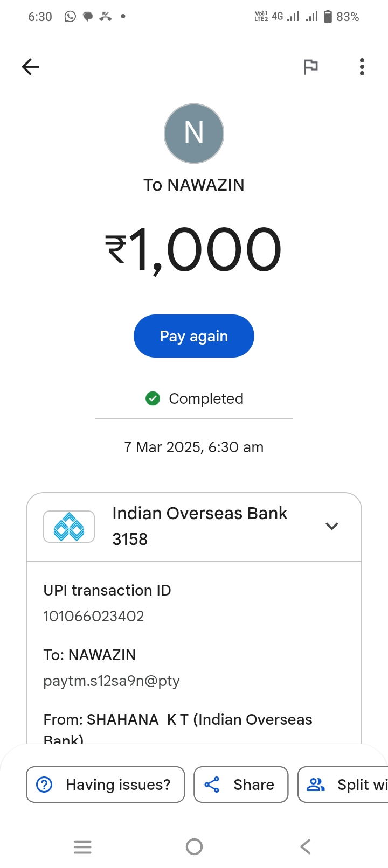Tap the green Completed checkmark icon
The image size is (388, 868).
click(153, 398)
